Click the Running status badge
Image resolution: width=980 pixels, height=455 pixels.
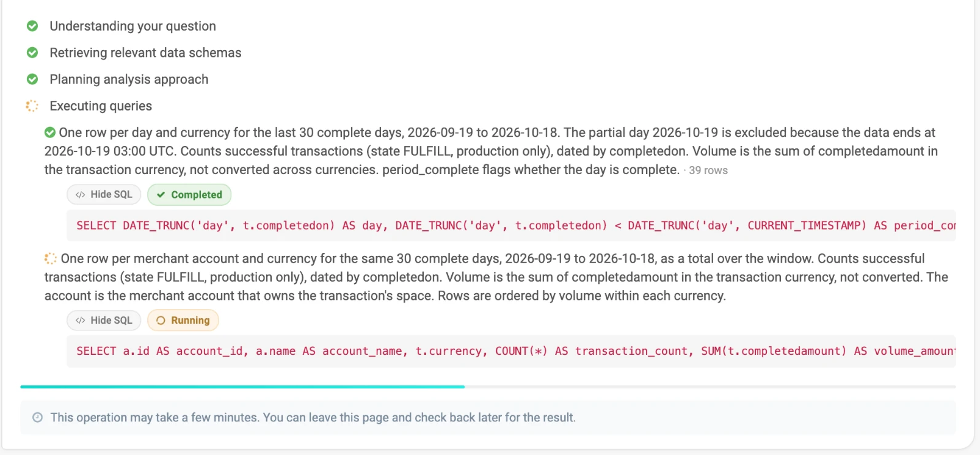pyautogui.click(x=183, y=320)
